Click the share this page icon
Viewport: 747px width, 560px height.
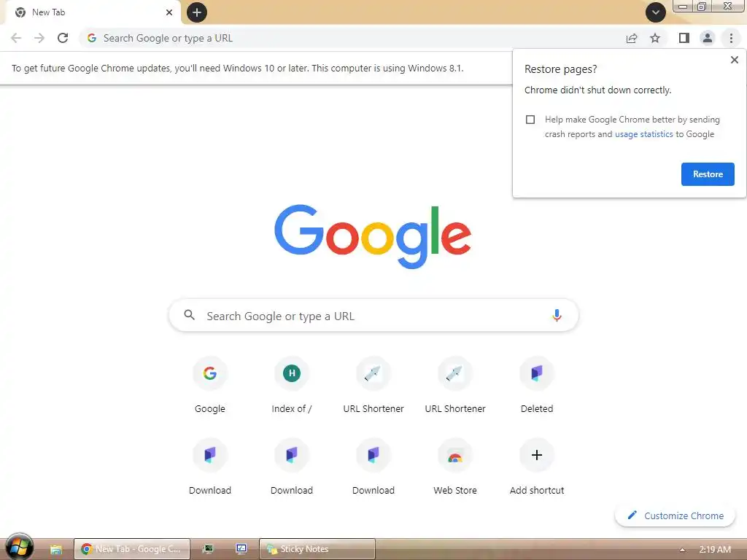click(x=632, y=38)
